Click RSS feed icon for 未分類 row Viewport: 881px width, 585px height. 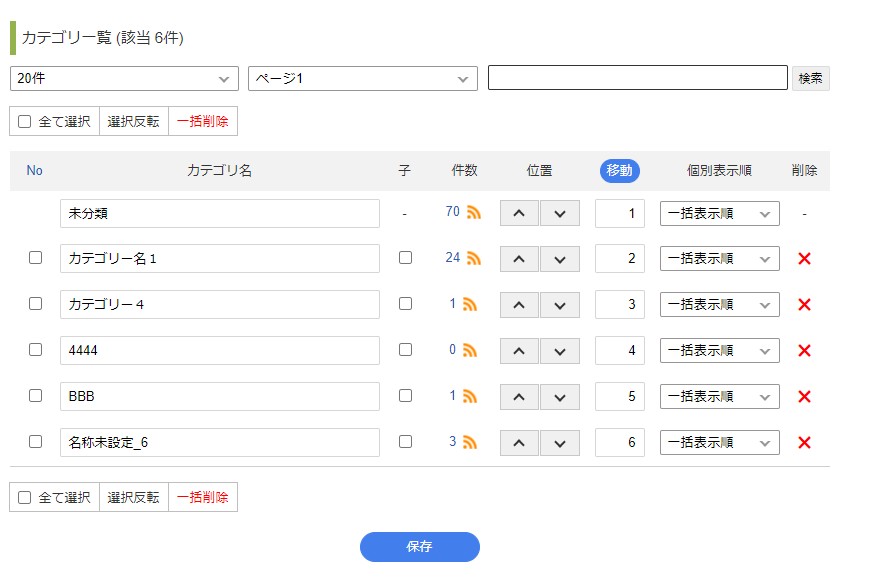coord(472,213)
